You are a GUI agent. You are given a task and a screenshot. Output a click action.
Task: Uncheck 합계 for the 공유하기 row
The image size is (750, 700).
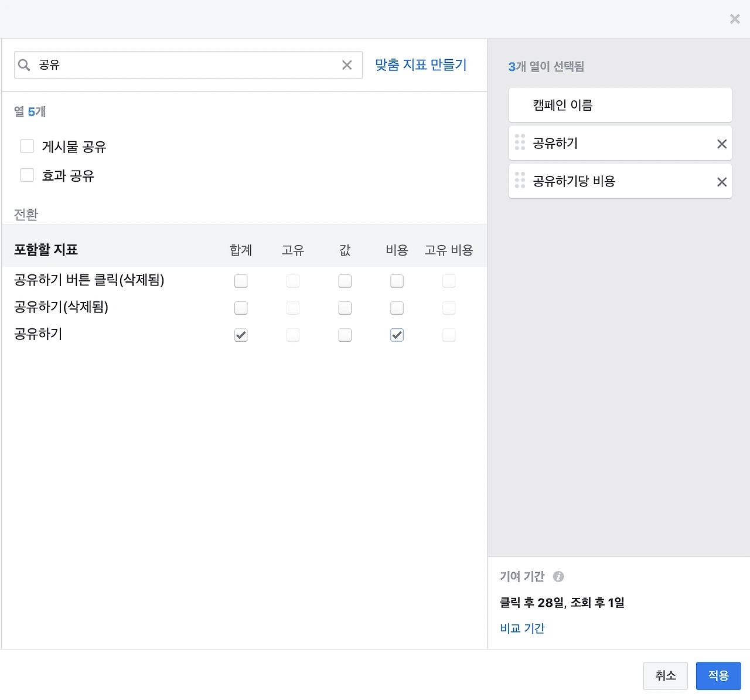241,335
